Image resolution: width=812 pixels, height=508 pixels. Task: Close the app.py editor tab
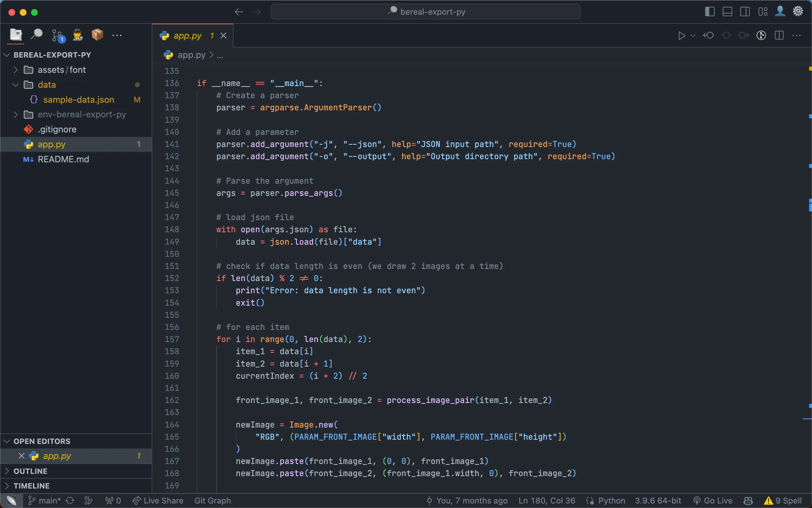coord(224,36)
